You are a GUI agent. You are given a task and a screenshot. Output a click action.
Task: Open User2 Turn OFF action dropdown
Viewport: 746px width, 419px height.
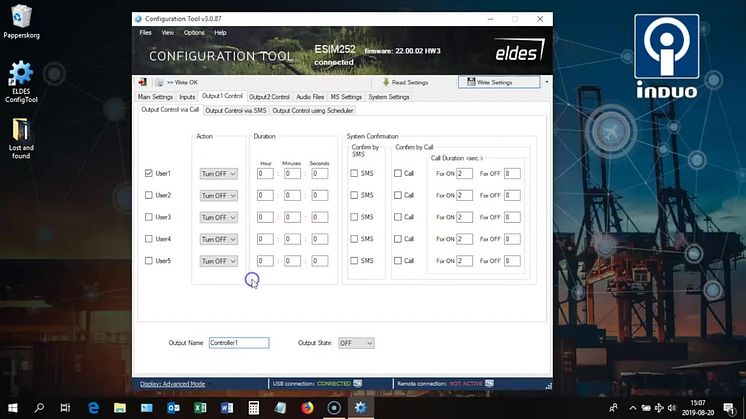pyautogui.click(x=218, y=195)
